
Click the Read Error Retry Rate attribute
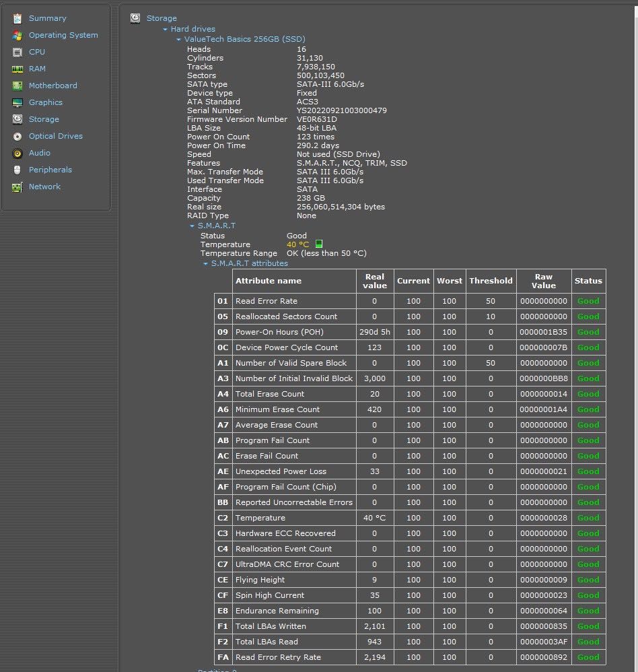278,657
